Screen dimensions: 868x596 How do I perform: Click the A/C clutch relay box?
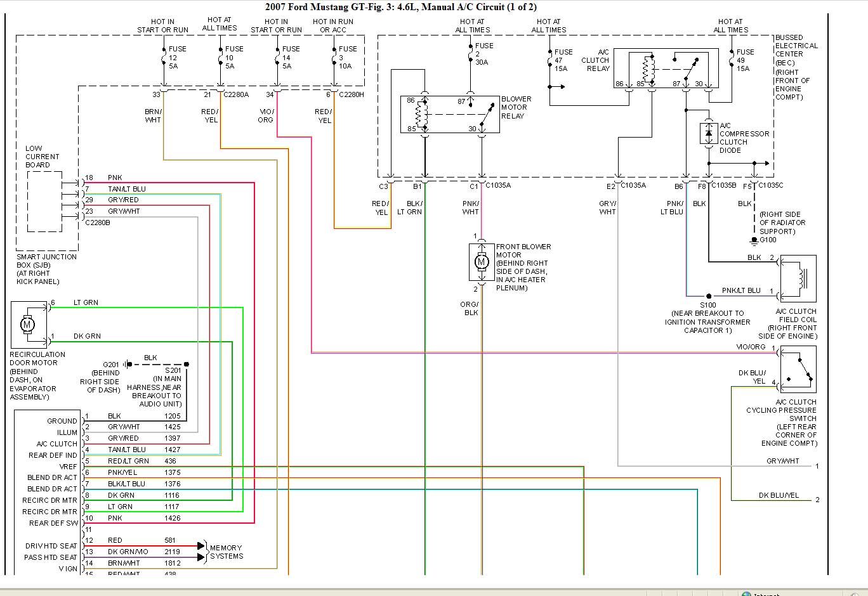670,69
